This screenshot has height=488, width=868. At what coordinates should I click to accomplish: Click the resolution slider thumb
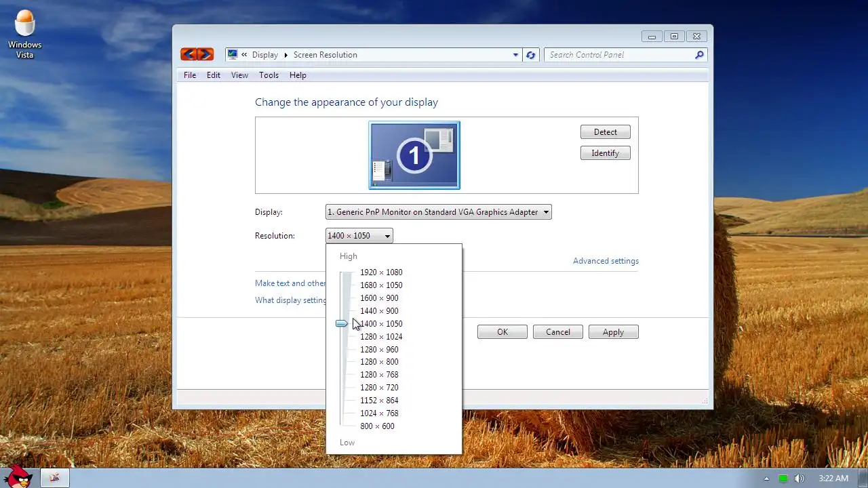tap(342, 324)
